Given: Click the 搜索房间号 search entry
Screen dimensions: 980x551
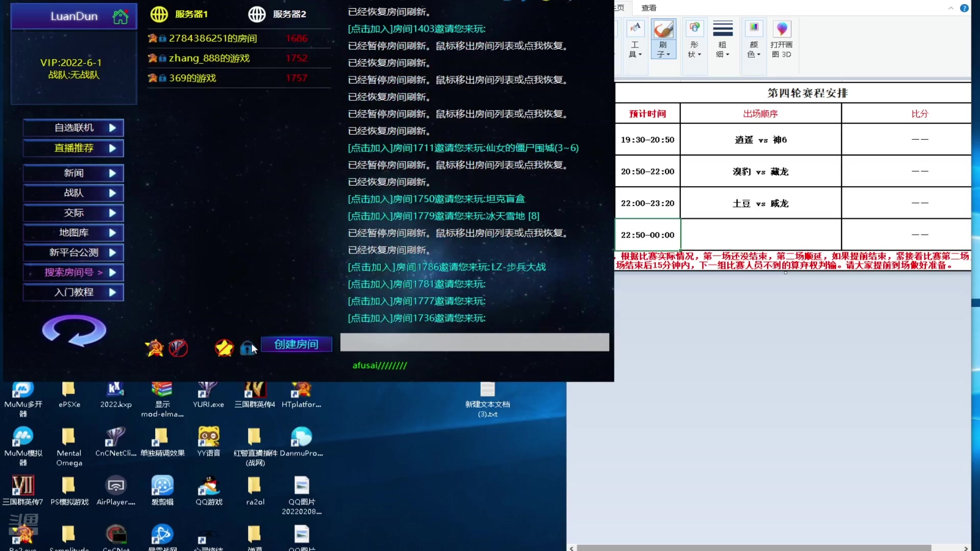Looking at the screenshot, I should click(73, 273).
